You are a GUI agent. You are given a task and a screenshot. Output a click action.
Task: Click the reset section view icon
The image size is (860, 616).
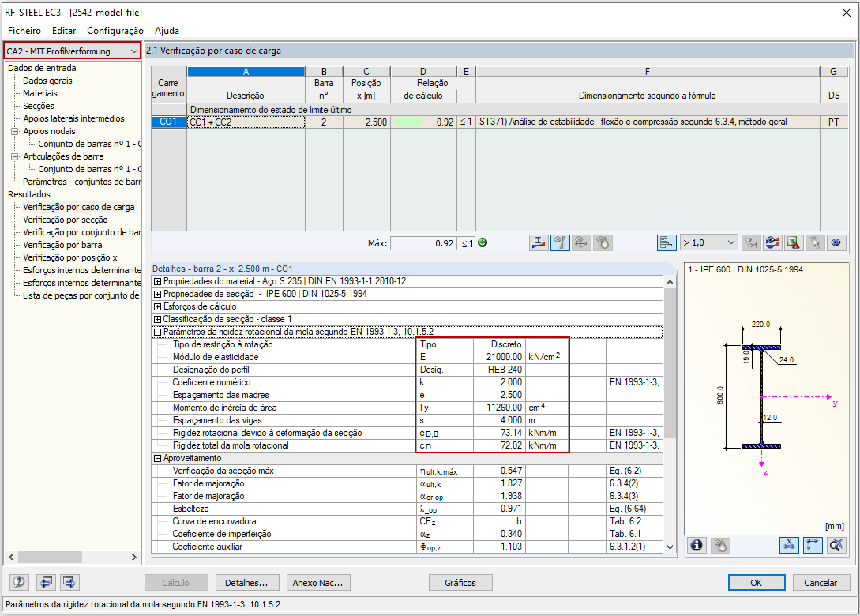click(836, 545)
